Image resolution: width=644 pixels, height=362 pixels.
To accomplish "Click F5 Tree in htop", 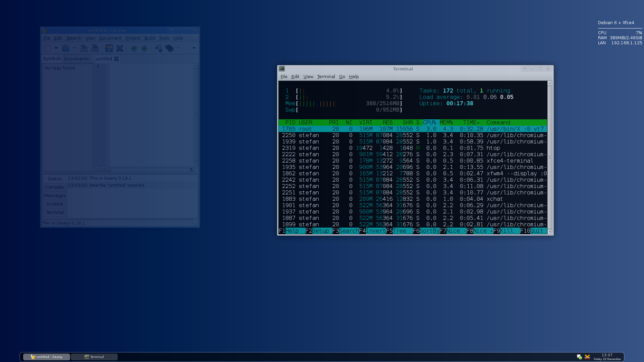I will click(x=399, y=231).
